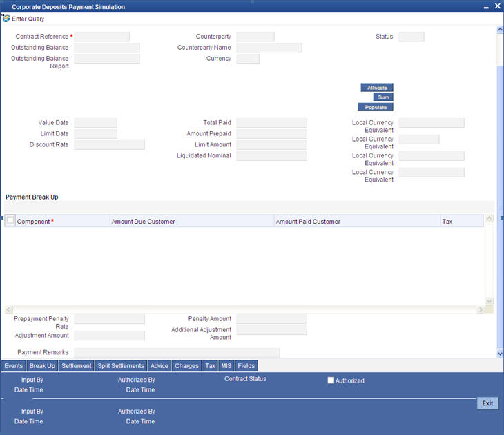Click the Enter Query icon
Viewport: 504px width, 435px height.
pyautogui.click(x=6, y=19)
